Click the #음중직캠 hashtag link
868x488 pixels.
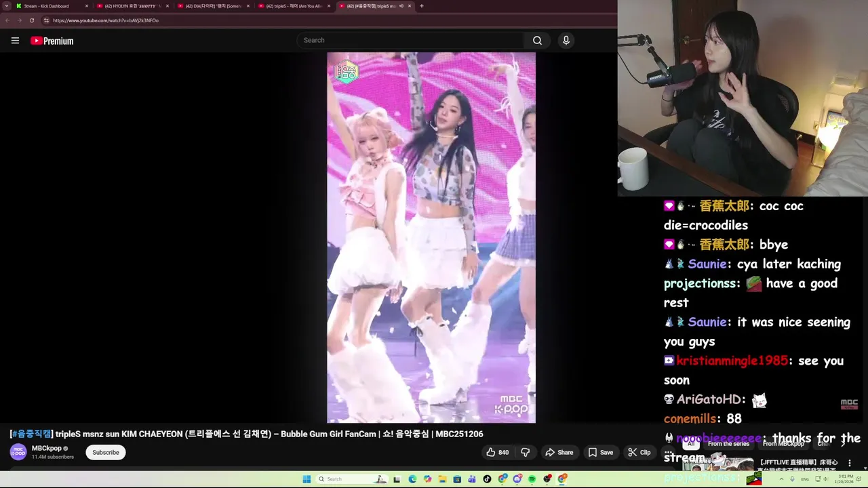click(32, 434)
